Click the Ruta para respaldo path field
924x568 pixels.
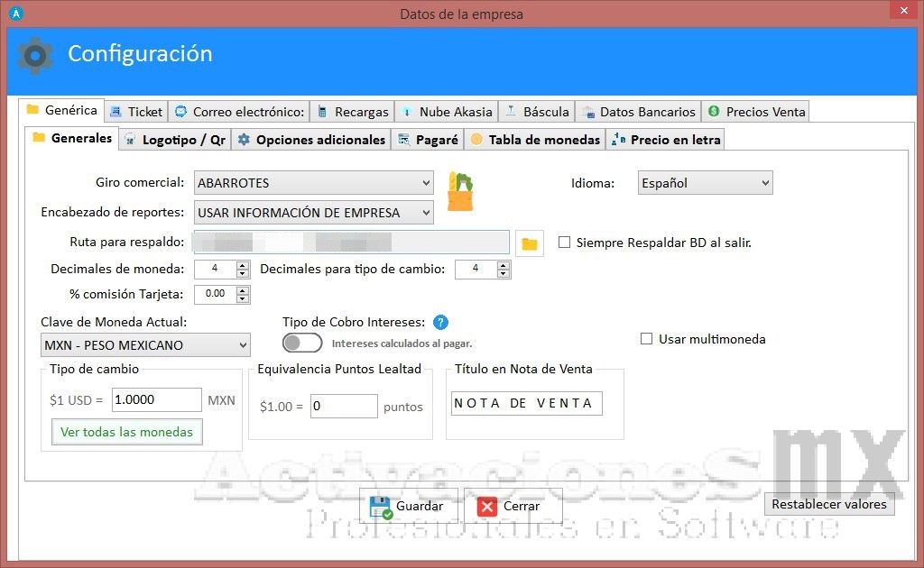(x=351, y=243)
